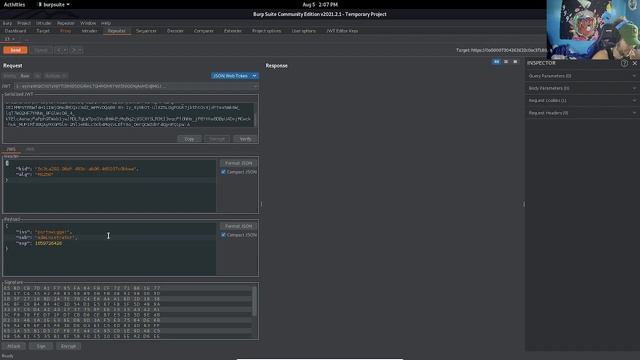Click the Verify button under serialized JWT
The width and height of the screenshot is (640, 360).
click(x=245, y=139)
